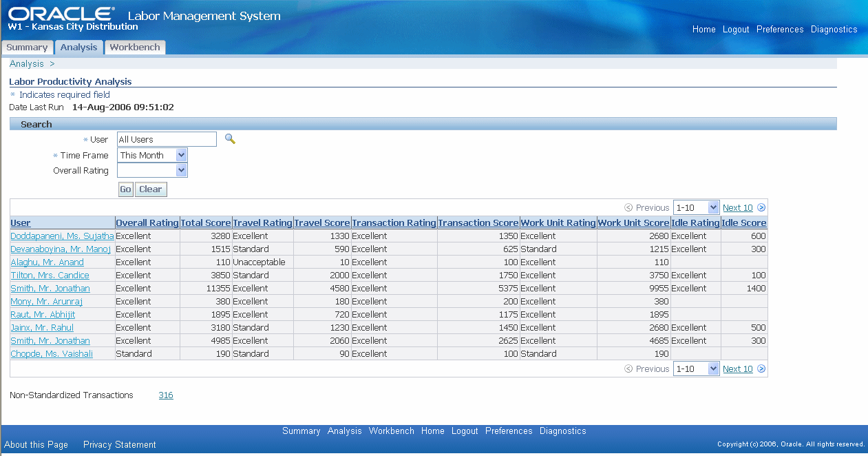Screen dimensions: 868x456
Task: Open Preferences in the top header
Action: tap(780, 30)
